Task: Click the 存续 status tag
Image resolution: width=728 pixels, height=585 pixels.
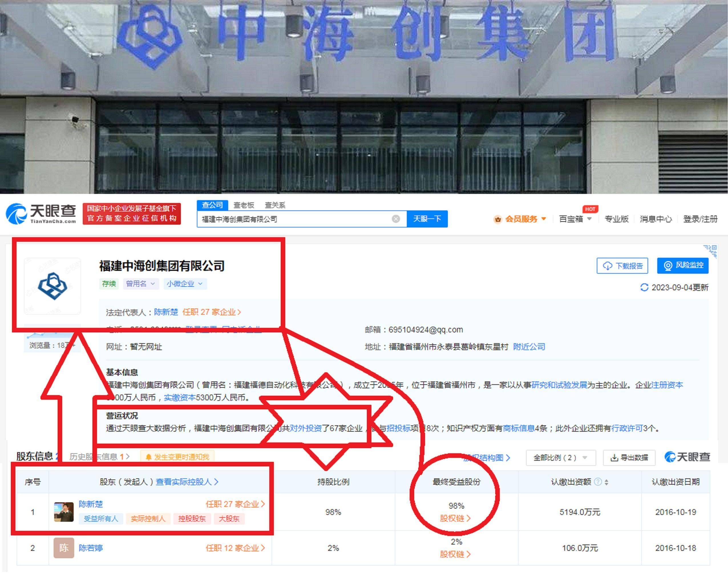Action: (x=109, y=284)
